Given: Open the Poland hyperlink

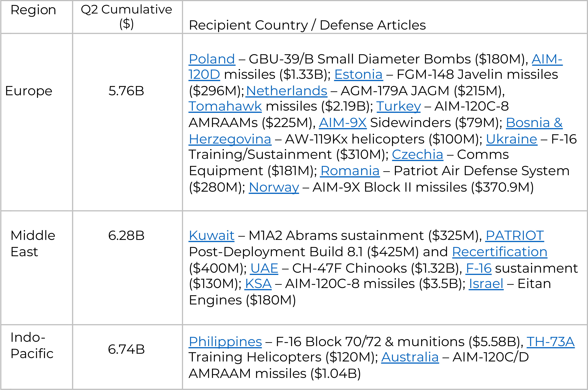Looking at the screenshot, I should pyautogui.click(x=212, y=59).
